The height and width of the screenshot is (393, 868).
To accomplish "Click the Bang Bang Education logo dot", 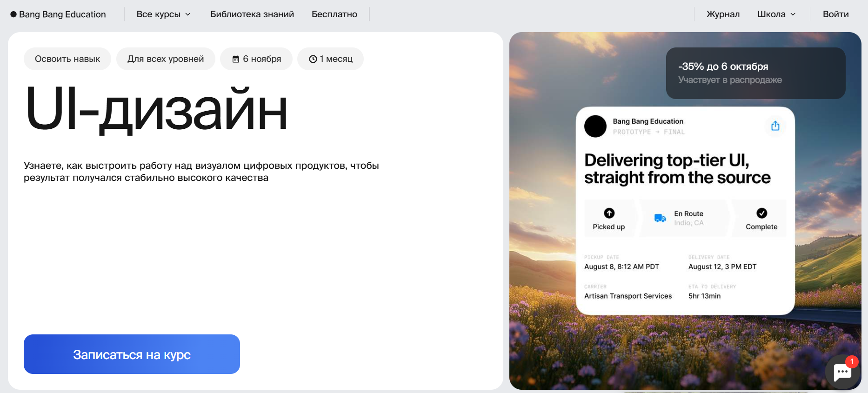I will point(13,14).
